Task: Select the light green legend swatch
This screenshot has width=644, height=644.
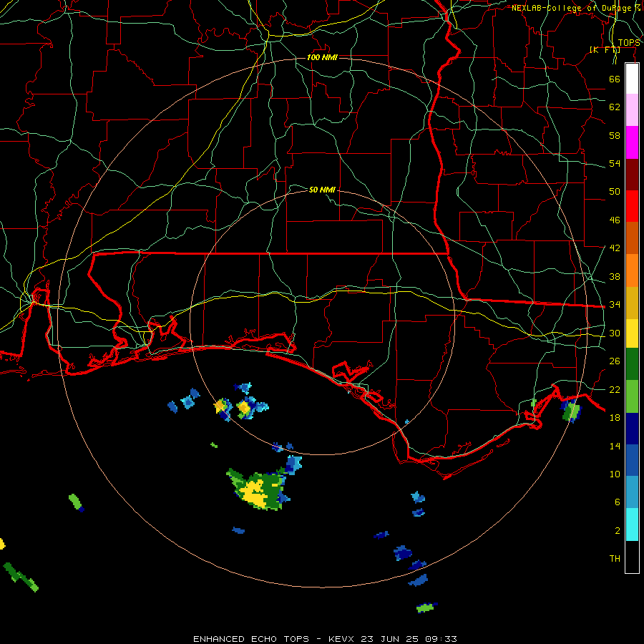Action: [632, 396]
